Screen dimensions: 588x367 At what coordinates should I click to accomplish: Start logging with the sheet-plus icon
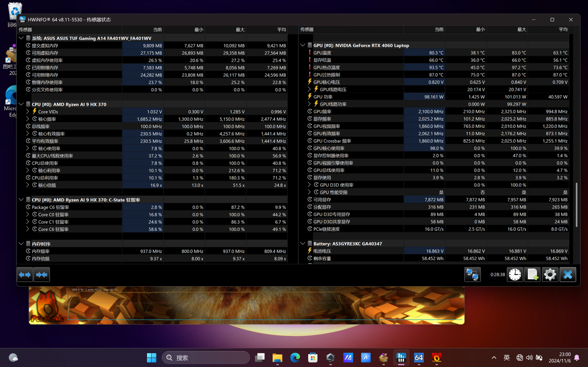point(533,275)
